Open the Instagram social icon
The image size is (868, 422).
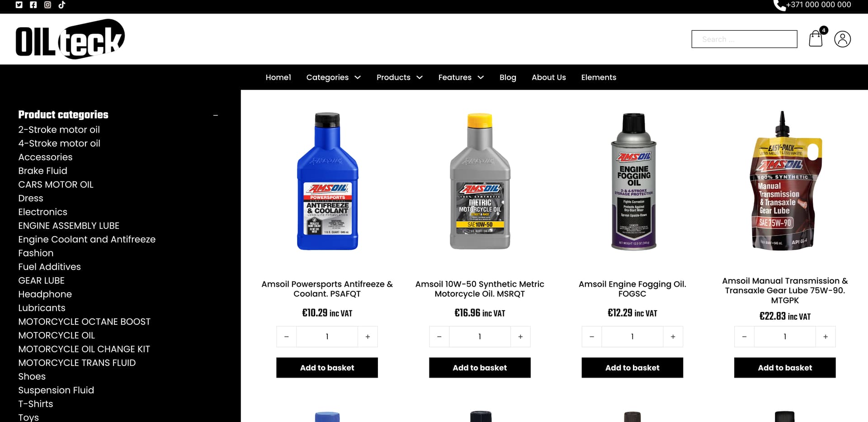click(x=47, y=5)
